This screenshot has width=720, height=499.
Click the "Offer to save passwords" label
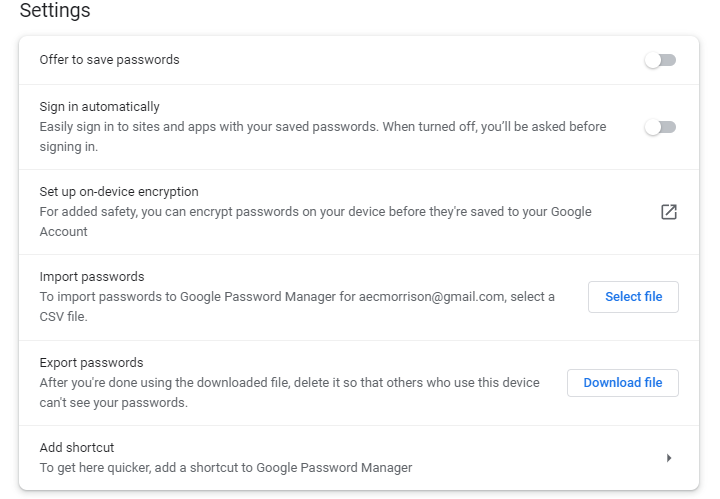(109, 60)
